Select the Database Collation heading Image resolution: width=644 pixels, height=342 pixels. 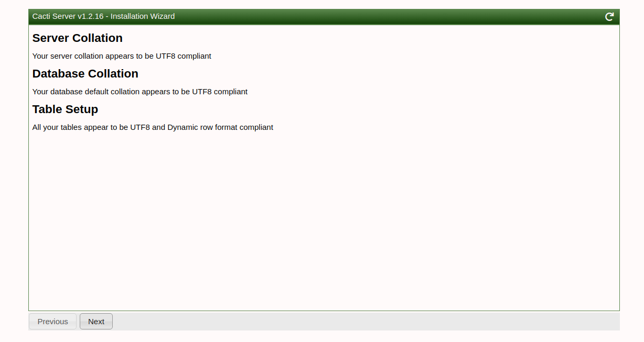click(85, 74)
